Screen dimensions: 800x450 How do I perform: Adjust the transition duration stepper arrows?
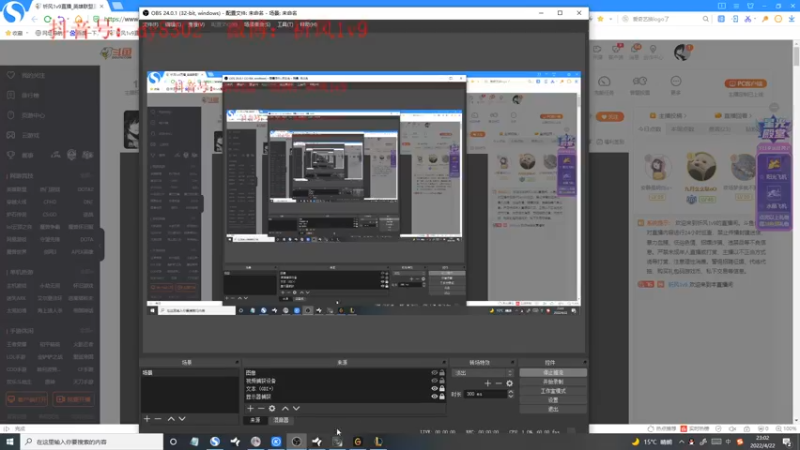coord(511,394)
